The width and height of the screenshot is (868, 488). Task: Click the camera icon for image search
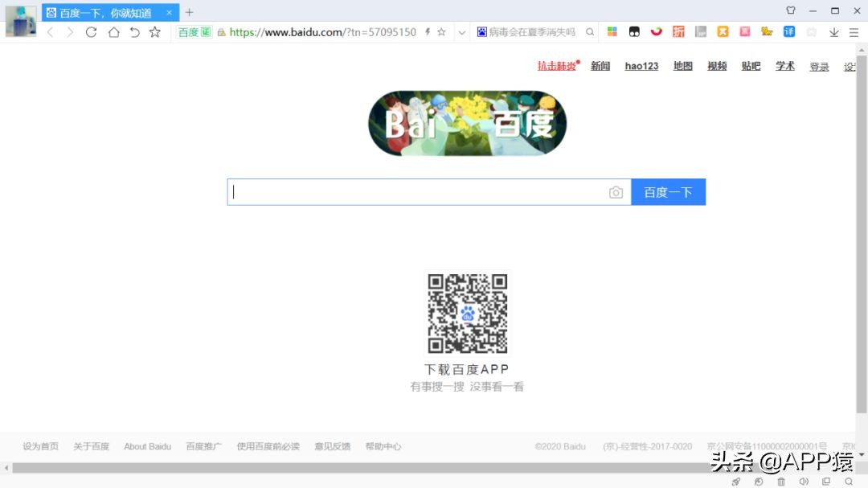(616, 192)
